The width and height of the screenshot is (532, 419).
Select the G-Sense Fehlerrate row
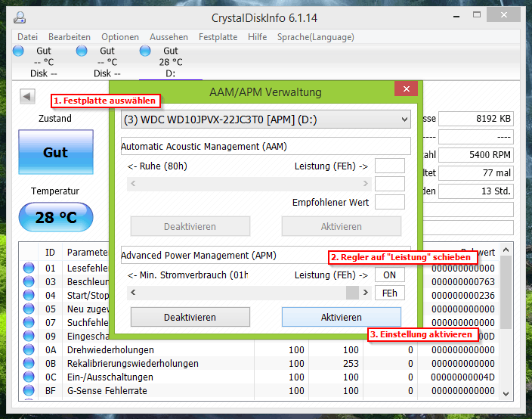(x=259, y=391)
